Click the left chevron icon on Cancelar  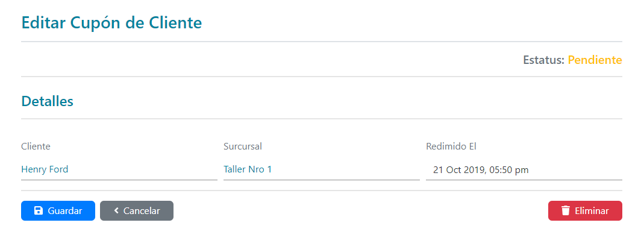point(116,211)
